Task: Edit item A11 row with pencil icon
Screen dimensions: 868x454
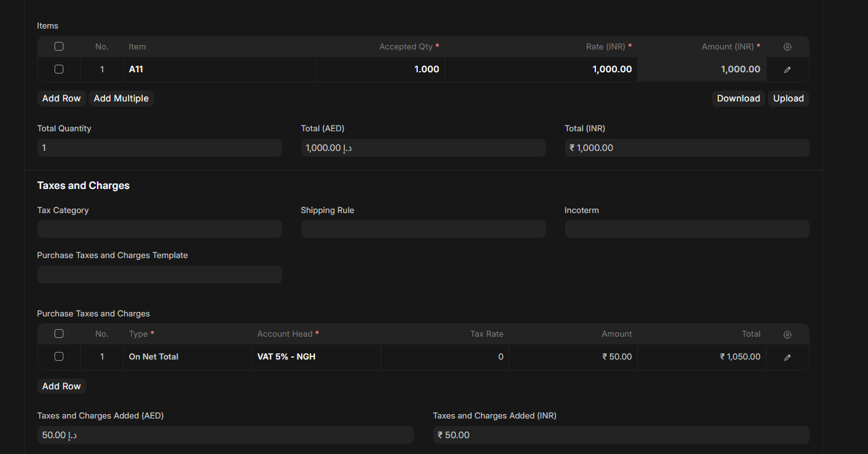Action: pos(787,70)
